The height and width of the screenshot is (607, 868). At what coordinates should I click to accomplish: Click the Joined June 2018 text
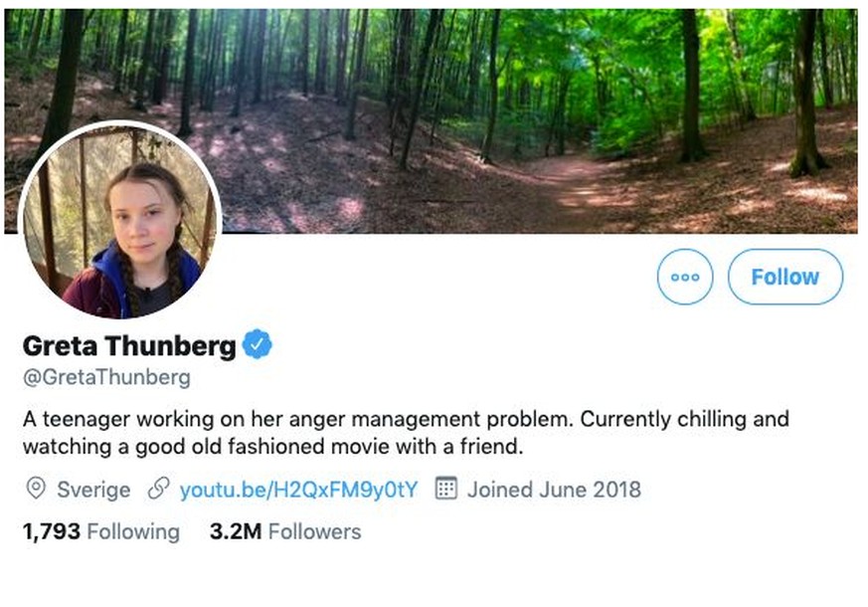[x=554, y=490]
